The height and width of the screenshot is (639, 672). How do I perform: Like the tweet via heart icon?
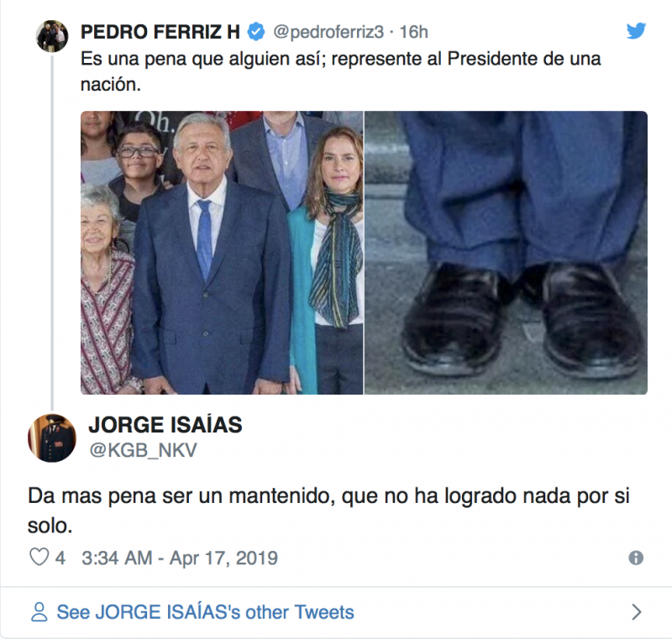point(39,558)
